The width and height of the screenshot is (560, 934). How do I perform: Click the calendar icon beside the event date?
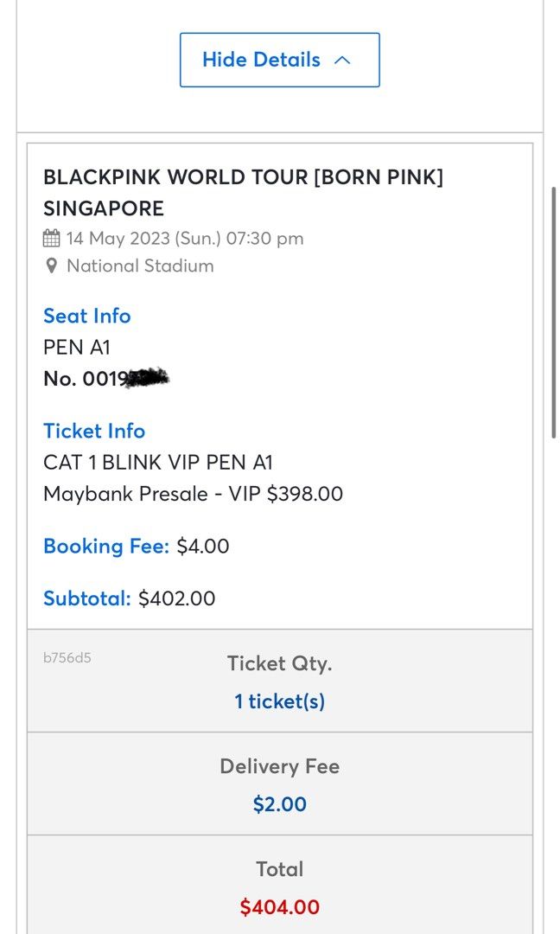(52, 238)
